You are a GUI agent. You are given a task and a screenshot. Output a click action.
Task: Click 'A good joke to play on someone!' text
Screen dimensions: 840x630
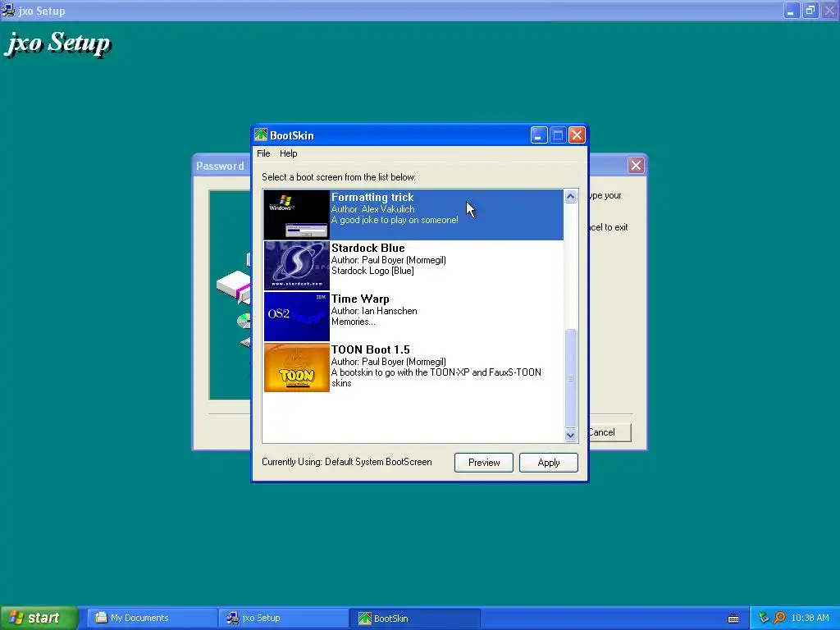tap(395, 220)
